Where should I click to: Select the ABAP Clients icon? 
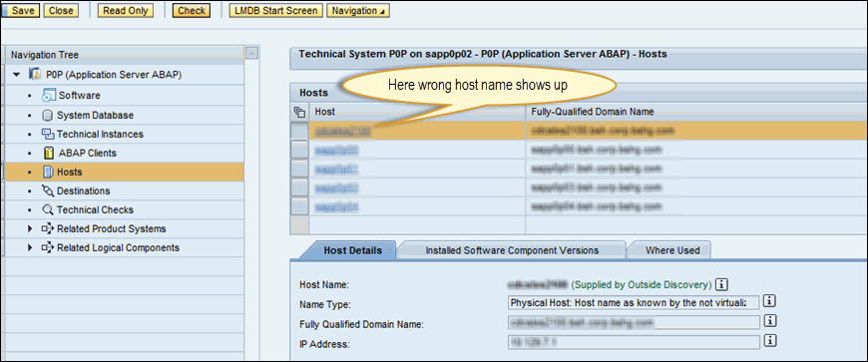[48, 153]
